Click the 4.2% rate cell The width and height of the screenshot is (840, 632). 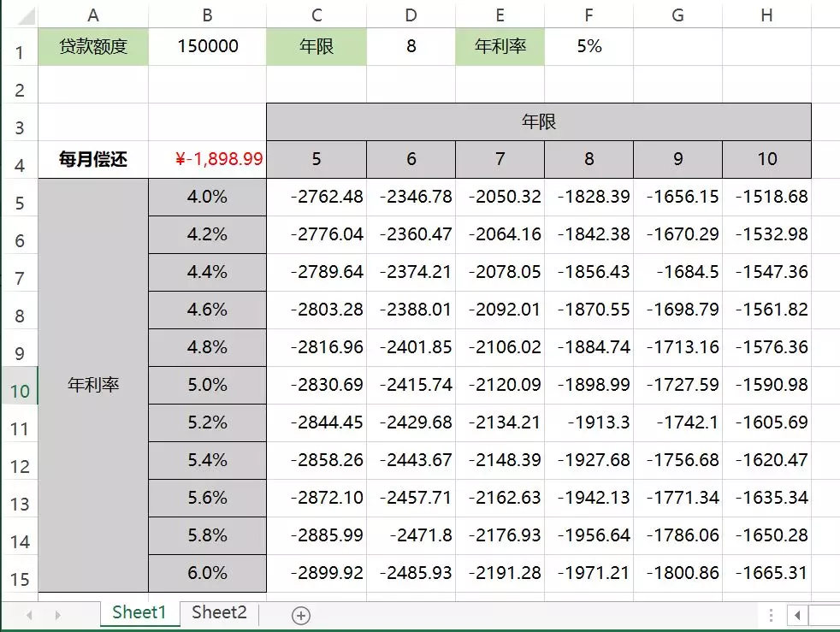[x=207, y=234]
